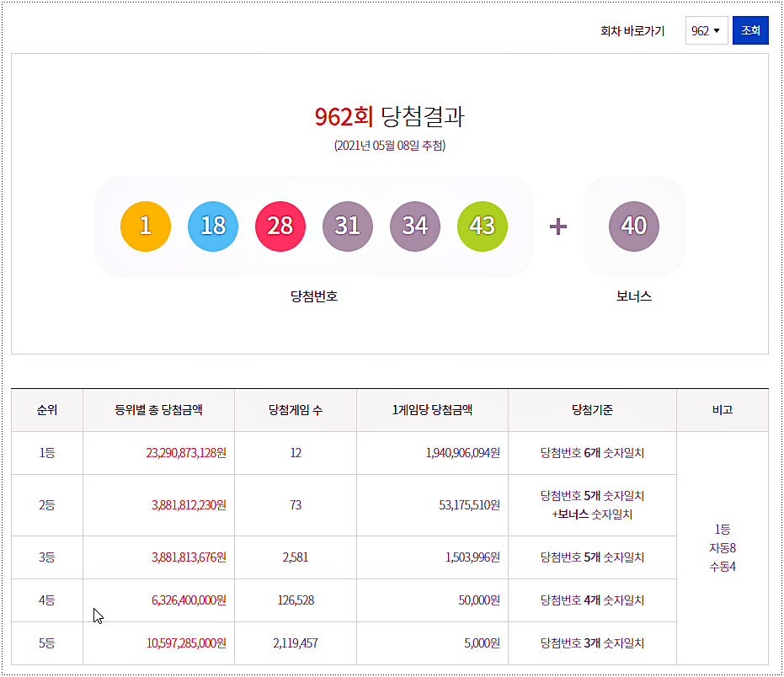This screenshot has width=784, height=677.
Task: Click the 보너스 label
Action: pos(634,296)
